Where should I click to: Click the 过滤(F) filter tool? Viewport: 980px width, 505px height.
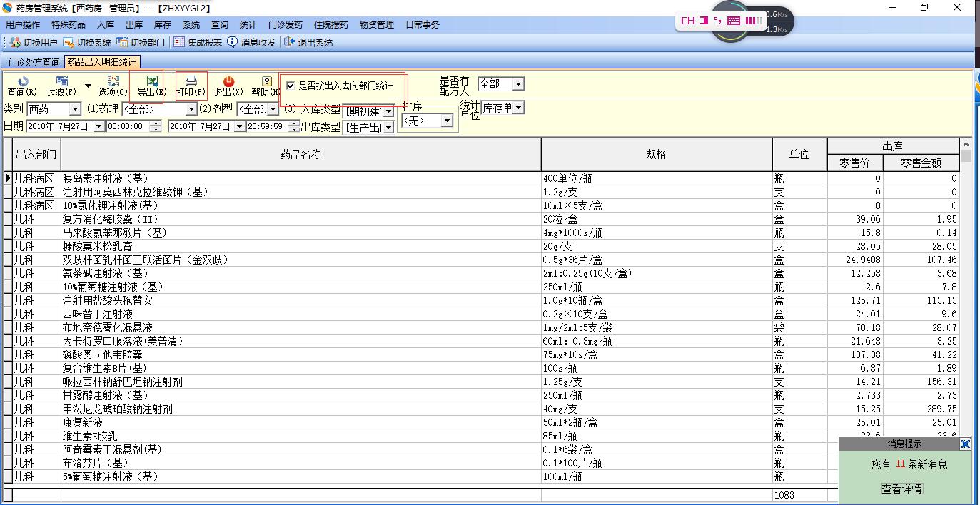point(61,86)
